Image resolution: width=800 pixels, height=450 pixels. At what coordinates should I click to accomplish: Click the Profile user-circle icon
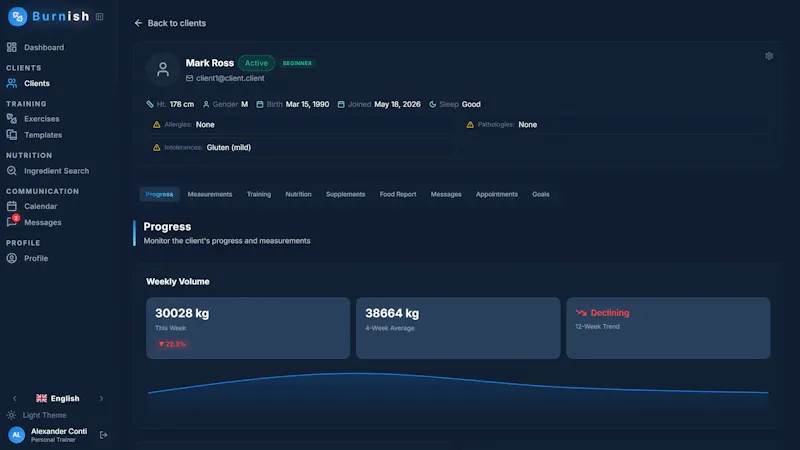click(12, 259)
